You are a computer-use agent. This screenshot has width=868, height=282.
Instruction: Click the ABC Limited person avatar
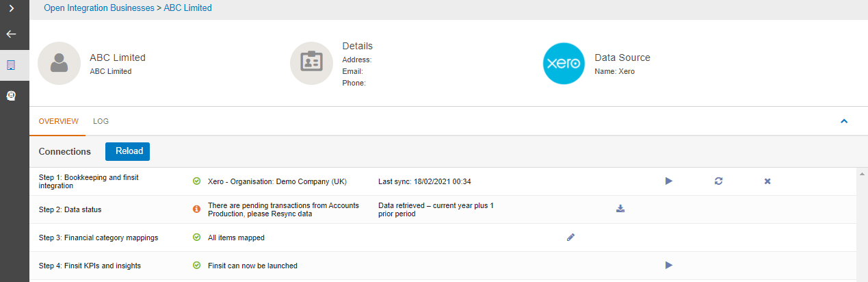click(60, 64)
